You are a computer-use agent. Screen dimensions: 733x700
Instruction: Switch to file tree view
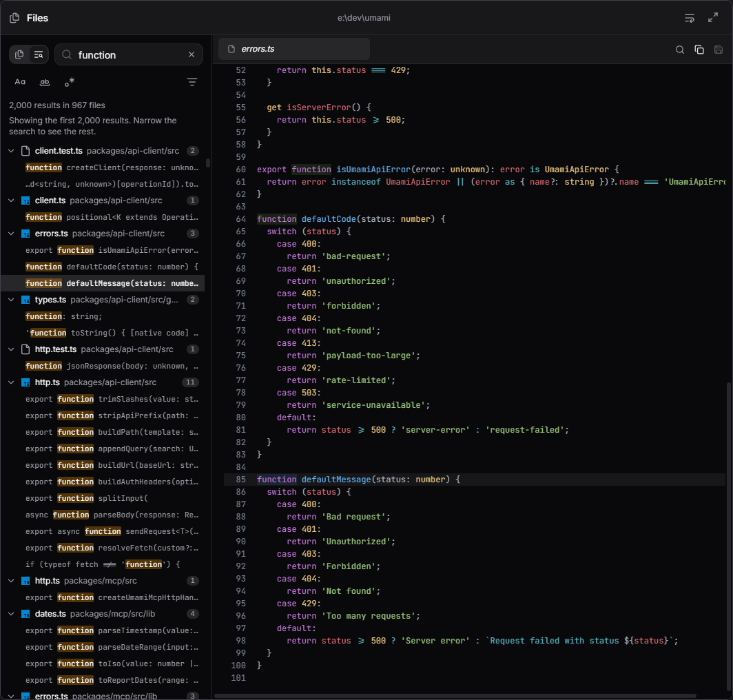point(19,54)
